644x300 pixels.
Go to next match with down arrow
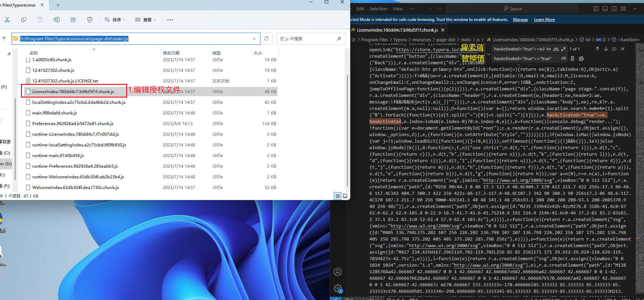(606, 49)
